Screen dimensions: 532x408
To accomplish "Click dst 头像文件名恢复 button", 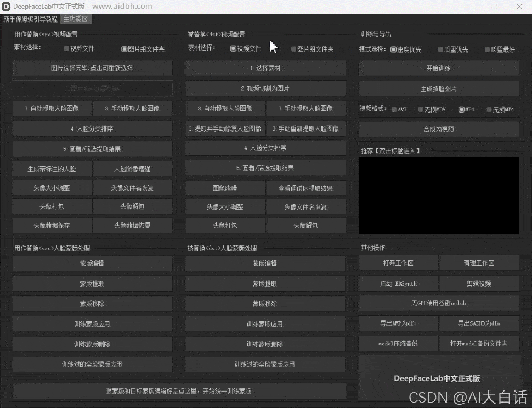I will (x=305, y=207).
